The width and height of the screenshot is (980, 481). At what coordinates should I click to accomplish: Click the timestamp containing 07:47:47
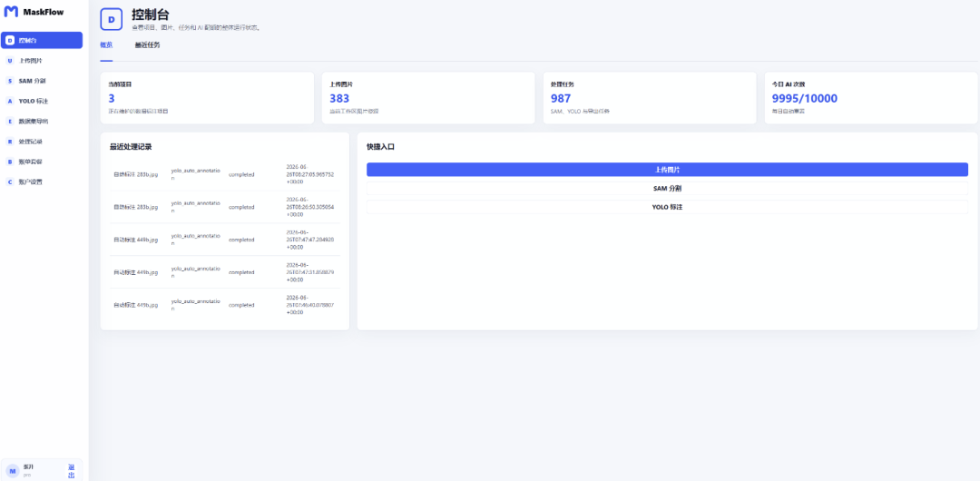[310, 240]
